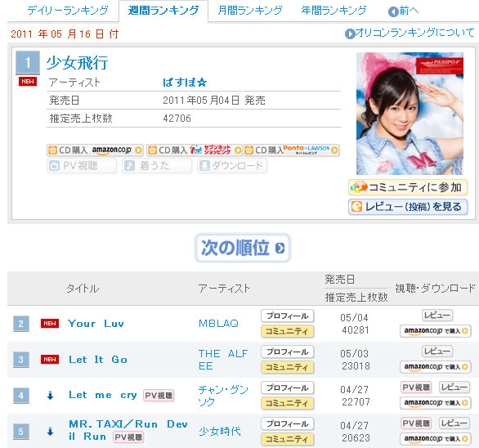Open レビュー button for MR. TAXI
This screenshot has height=448, width=479.
click(x=454, y=423)
